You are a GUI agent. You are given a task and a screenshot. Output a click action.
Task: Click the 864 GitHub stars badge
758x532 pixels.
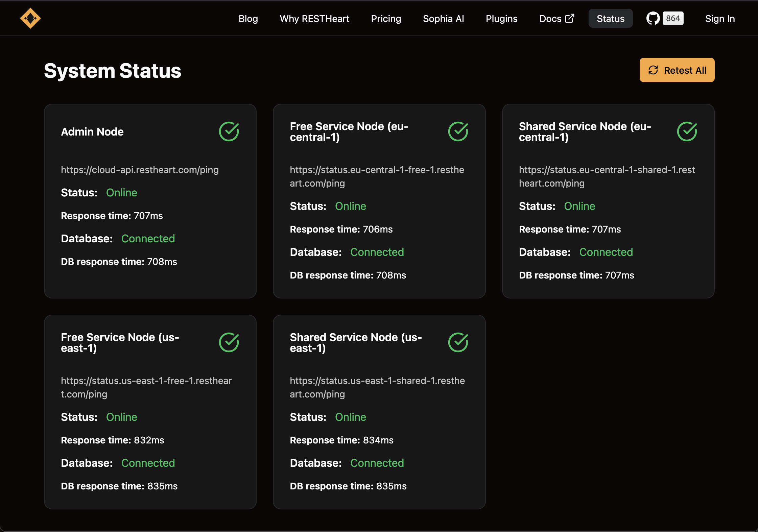(x=673, y=18)
